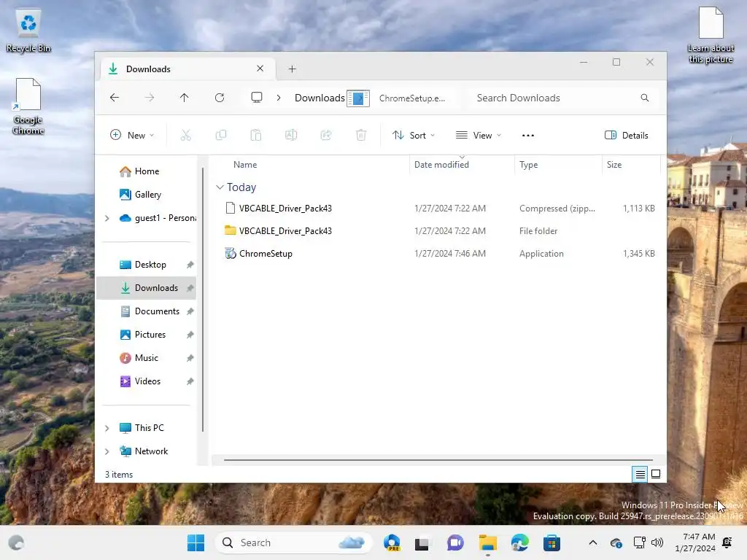Click the navigation pane vertical scrollbar
Viewport: 747px width, 560px height.
tap(203, 300)
